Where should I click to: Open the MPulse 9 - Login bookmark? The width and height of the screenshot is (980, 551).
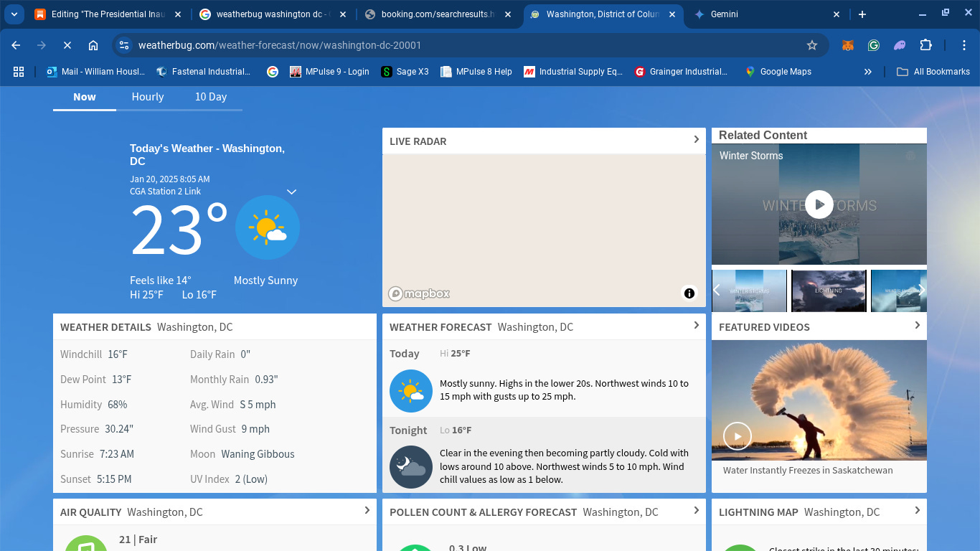pyautogui.click(x=329, y=72)
